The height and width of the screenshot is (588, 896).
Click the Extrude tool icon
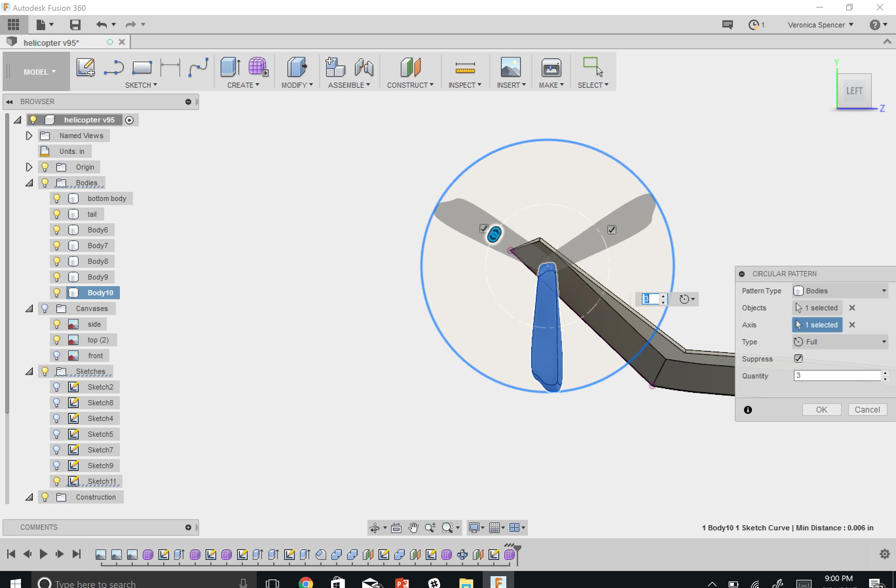click(x=230, y=67)
